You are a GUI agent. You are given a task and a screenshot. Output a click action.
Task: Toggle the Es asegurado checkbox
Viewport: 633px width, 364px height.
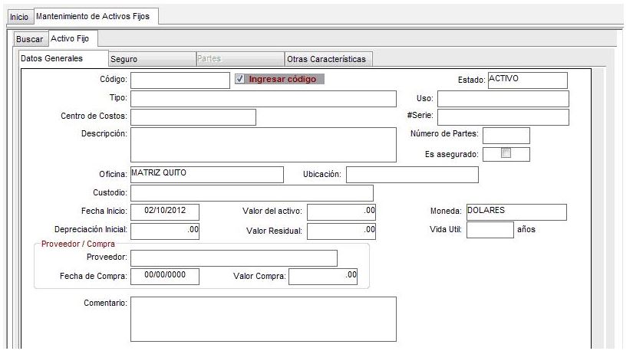coord(506,154)
